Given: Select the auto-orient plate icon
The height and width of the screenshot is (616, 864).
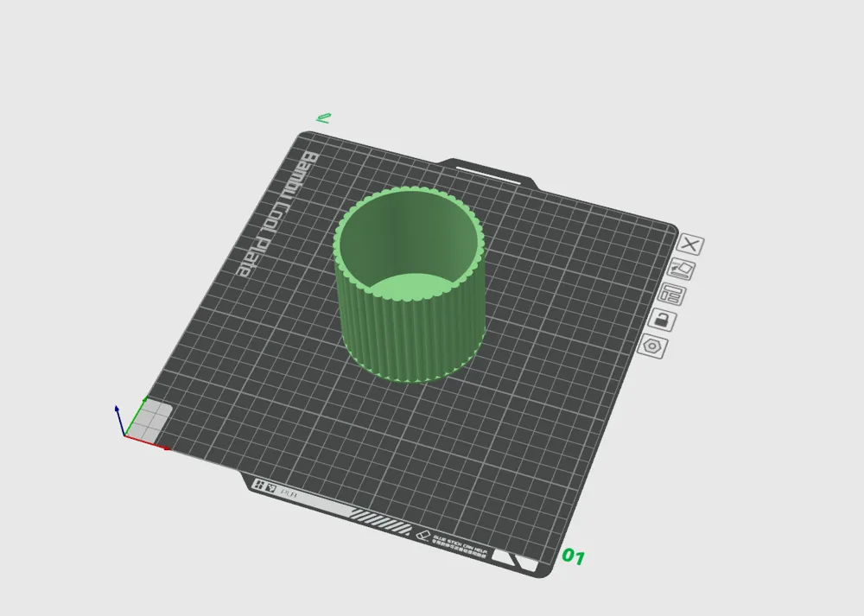Looking at the screenshot, I should pos(679,269).
